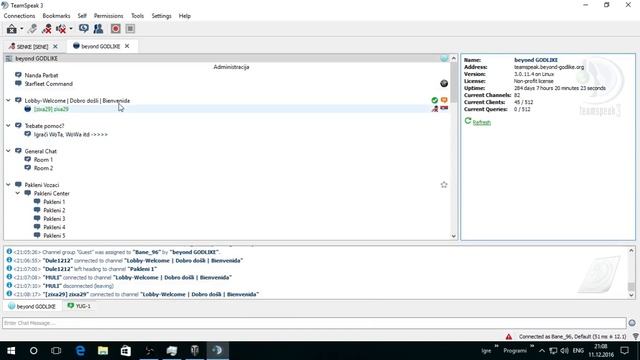640x360 pixels.
Task: Select the Pakleni 5 channel
Action: tap(54, 236)
